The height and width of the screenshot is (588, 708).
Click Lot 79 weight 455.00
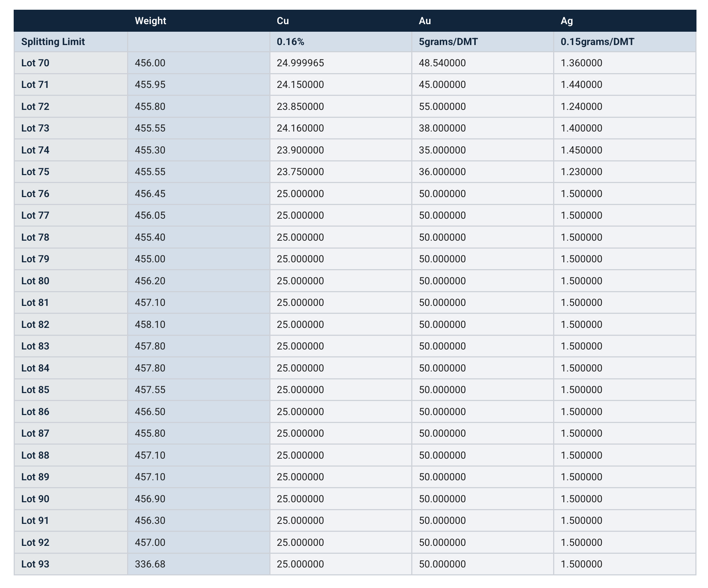click(x=150, y=259)
